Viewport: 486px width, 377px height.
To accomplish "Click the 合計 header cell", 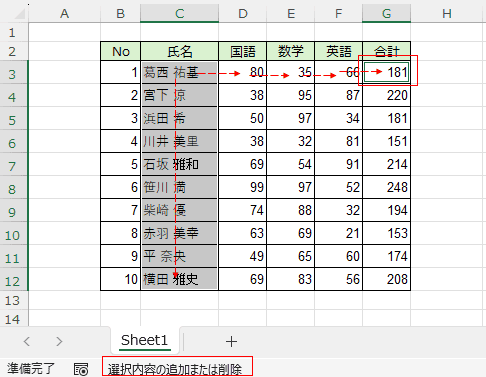I will 386,51.
